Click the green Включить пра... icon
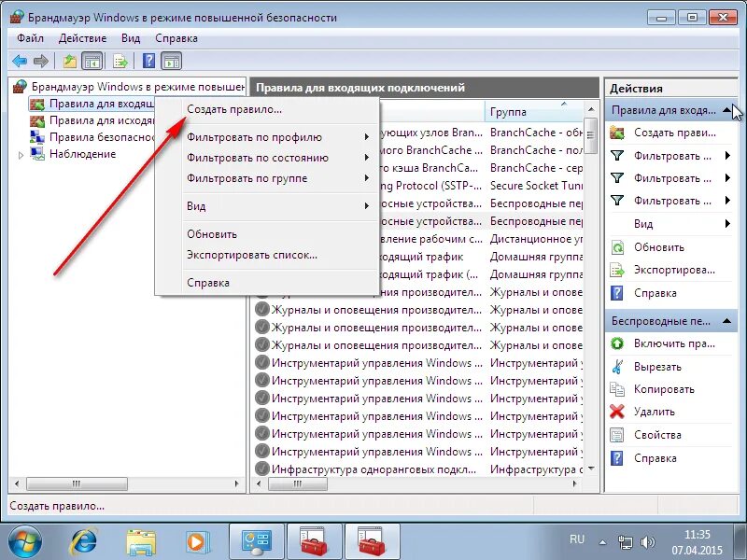The width and height of the screenshot is (747, 560). coord(617,343)
